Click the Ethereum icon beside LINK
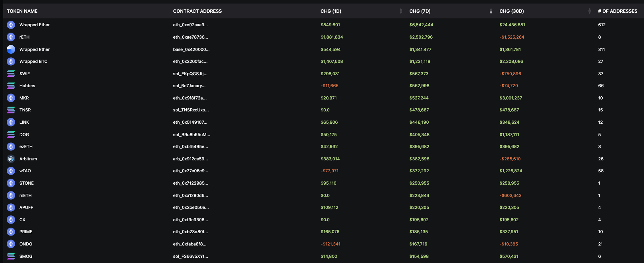The height and width of the screenshot is (263, 644). pos(11,122)
